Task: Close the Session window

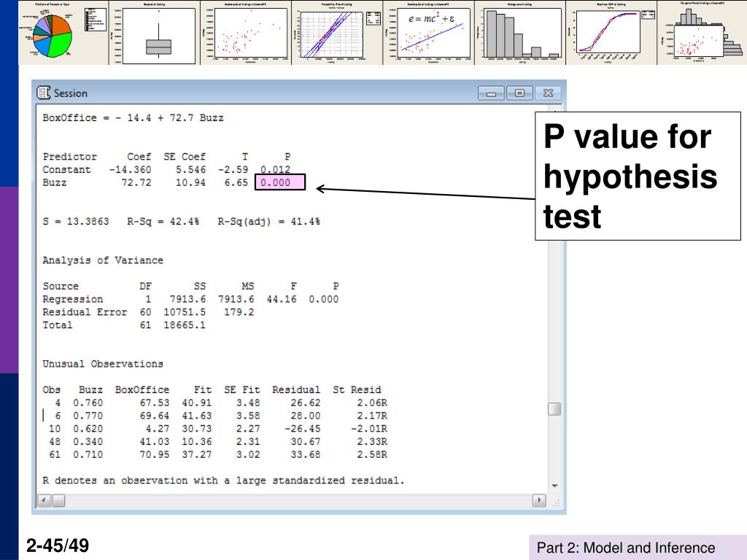Action: 547,93
